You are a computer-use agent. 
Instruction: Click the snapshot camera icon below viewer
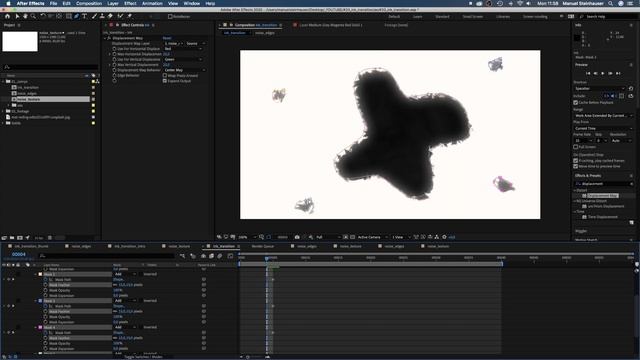[x=297, y=237]
